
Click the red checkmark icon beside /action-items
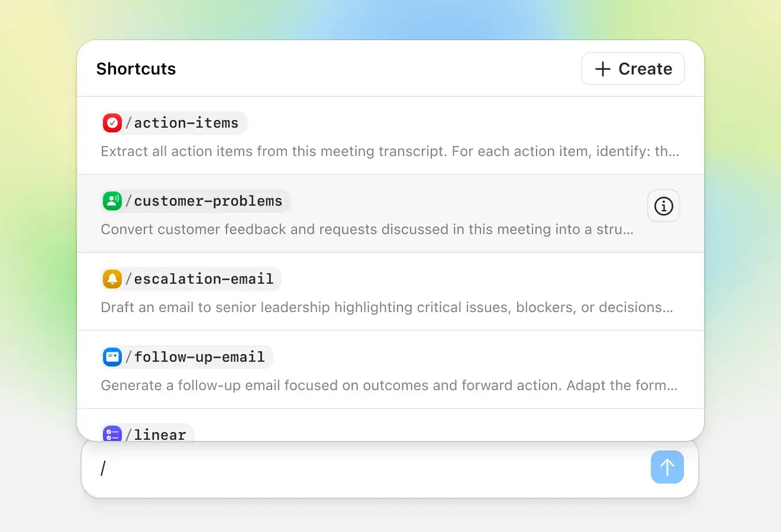pos(112,122)
